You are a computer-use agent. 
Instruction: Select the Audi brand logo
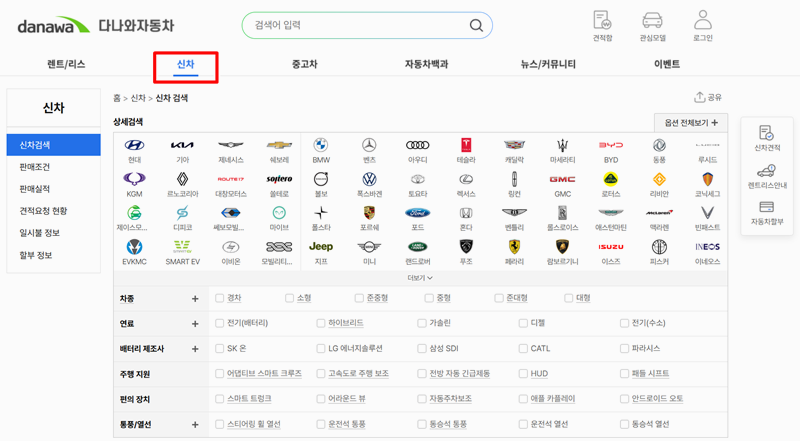click(x=417, y=145)
